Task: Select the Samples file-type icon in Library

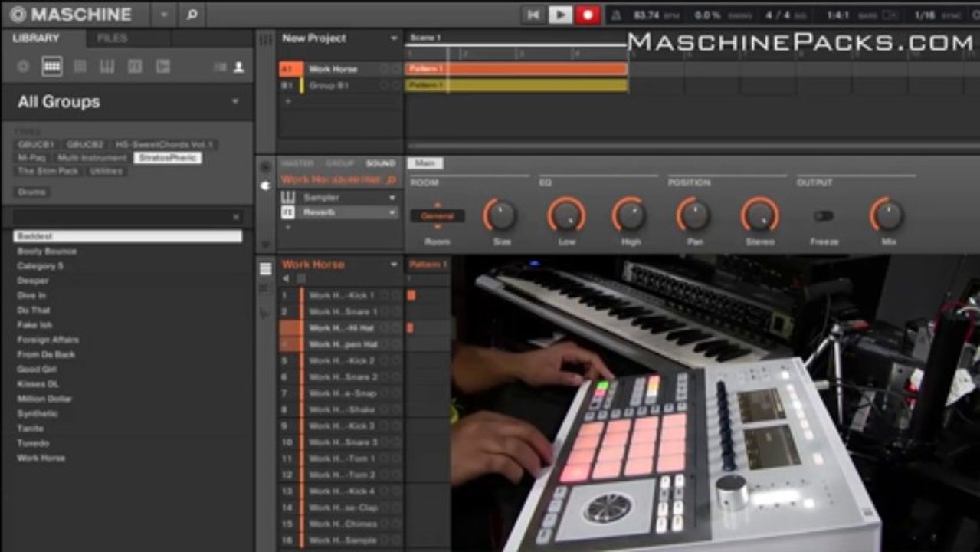Action: 162,67
